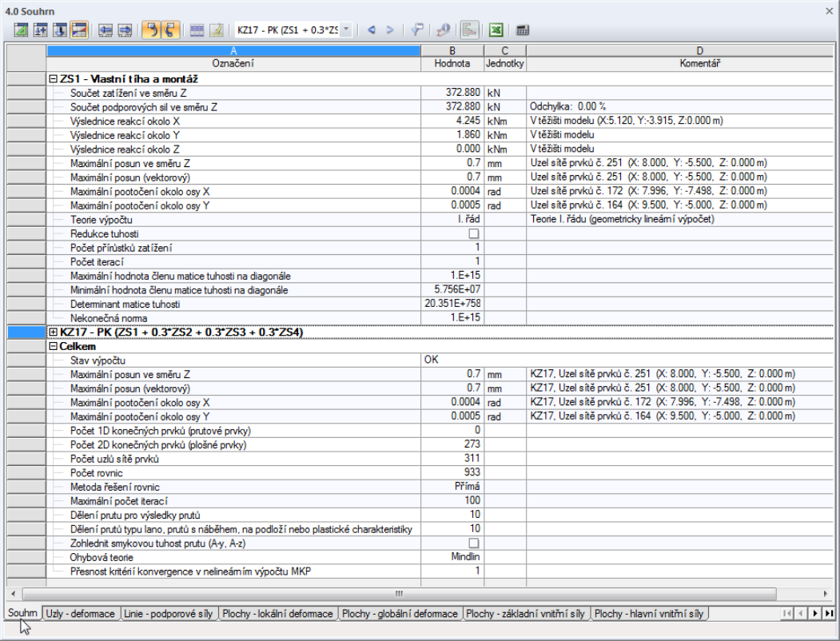The width and height of the screenshot is (840, 641).
Task: Jump to the first tab with navigation arrow
Action: (786, 613)
